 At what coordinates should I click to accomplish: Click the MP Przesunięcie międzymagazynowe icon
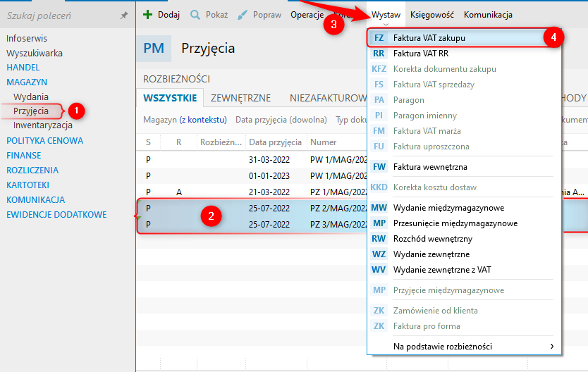click(x=379, y=223)
